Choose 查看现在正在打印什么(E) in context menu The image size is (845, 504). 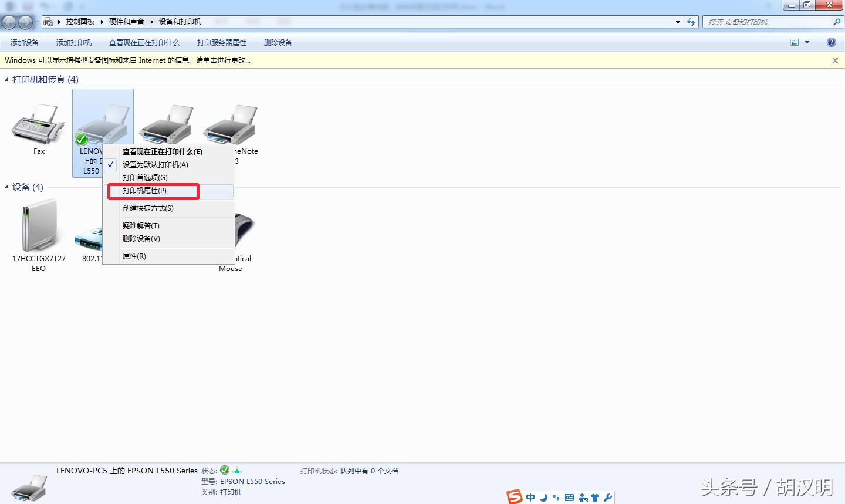[163, 151]
